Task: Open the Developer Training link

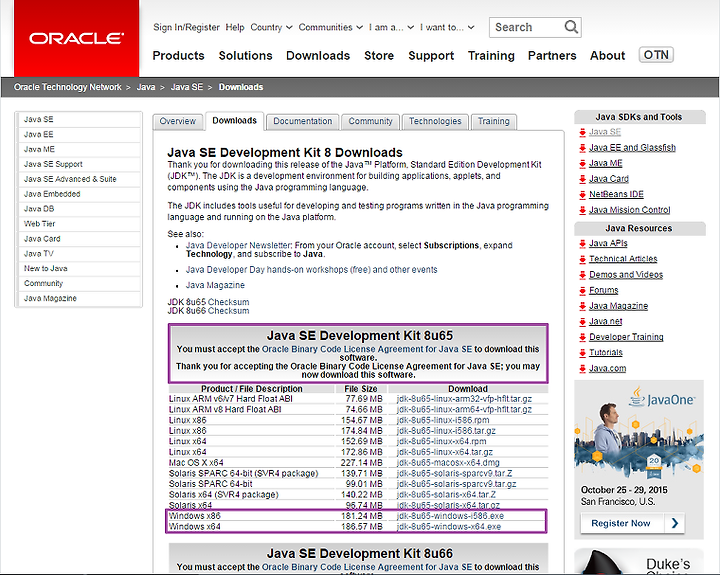Action: [x=626, y=338]
